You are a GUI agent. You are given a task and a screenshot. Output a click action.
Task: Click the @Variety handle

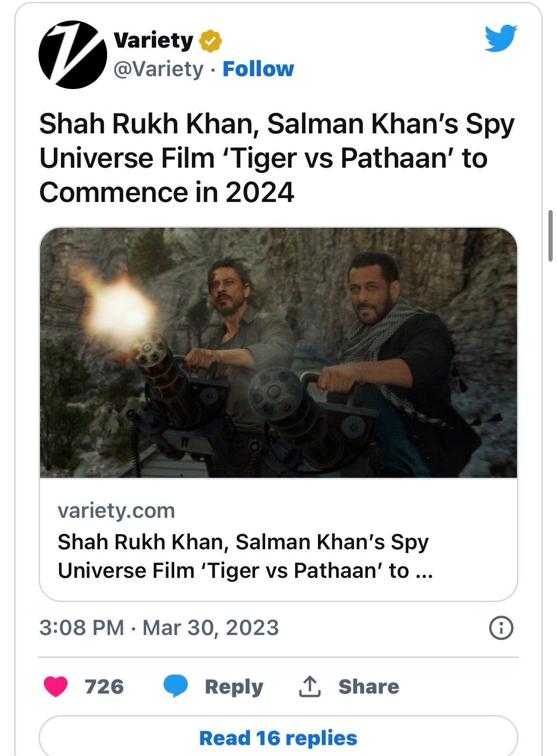[159, 69]
